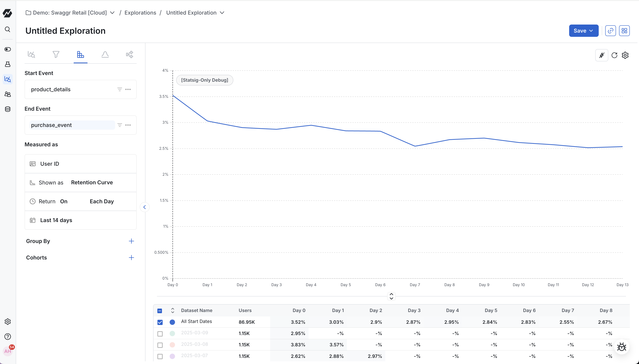The height and width of the screenshot is (364, 639).
Task: Open the funnel flow icon in the exploration tabs
Action: [129, 54]
